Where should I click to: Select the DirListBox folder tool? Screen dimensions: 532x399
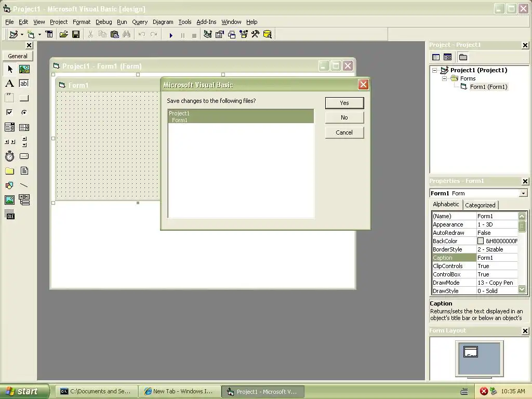click(10, 170)
